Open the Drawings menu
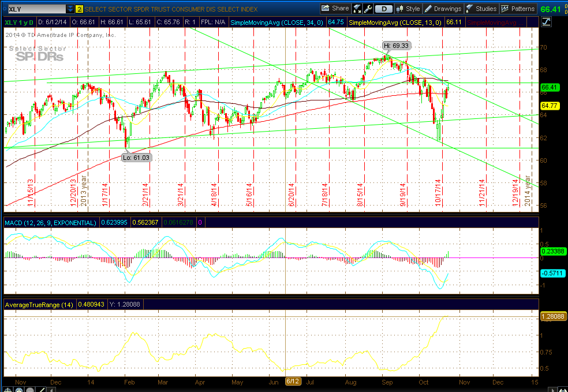 (x=443, y=9)
